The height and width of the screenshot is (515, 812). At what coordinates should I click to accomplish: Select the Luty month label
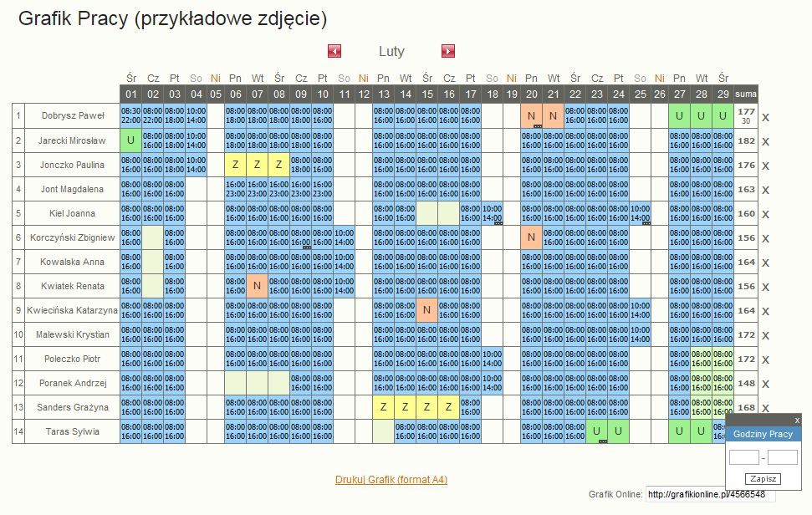391,51
